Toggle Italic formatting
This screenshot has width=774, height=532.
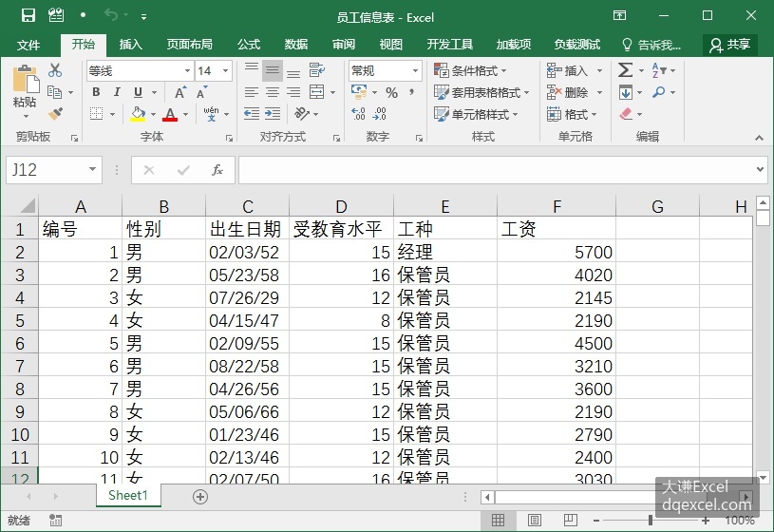point(117,92)
